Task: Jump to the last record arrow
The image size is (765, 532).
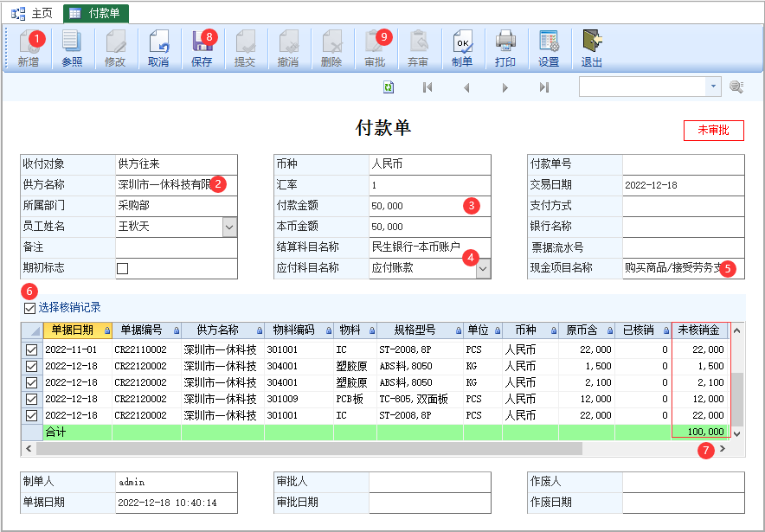Action: [544, 87]
